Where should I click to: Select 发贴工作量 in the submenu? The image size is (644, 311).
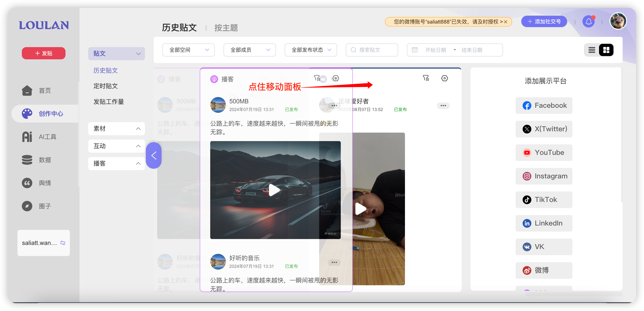click(108, 102)
